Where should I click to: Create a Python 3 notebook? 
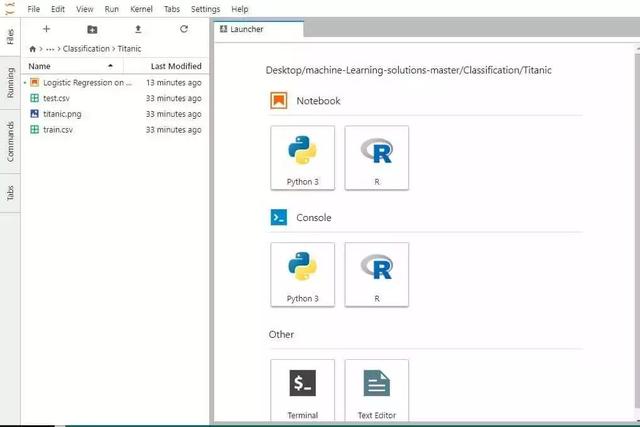click(302, 158)
